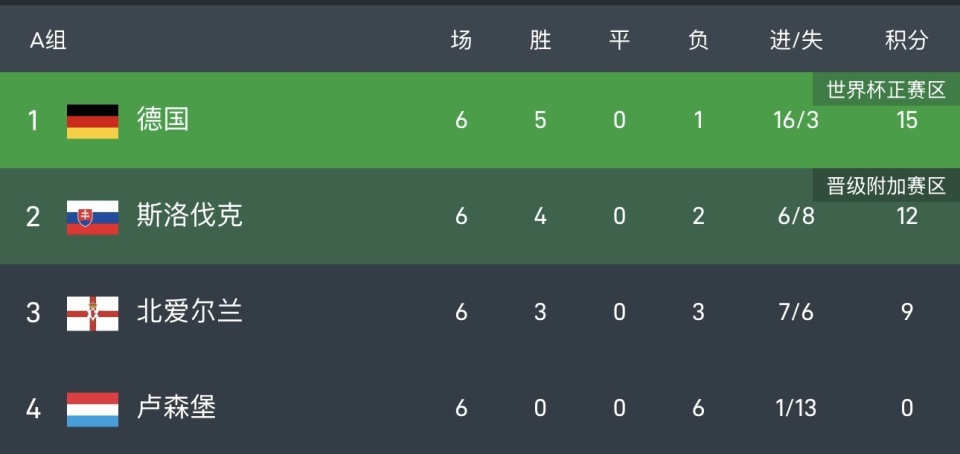The image size is (960, 454).
Task: Click Luxembourg's 1/13 goals value
Action: [795, 409]
